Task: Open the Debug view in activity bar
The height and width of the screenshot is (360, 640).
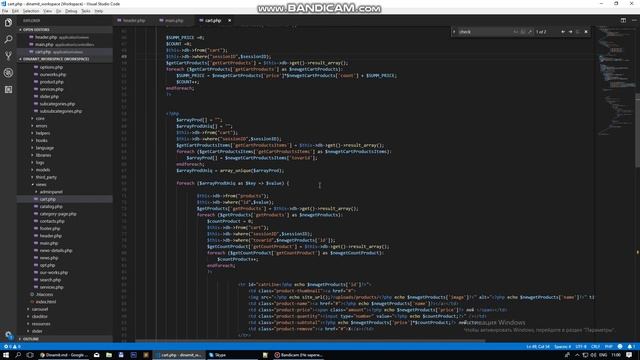Action: [8, 73]
